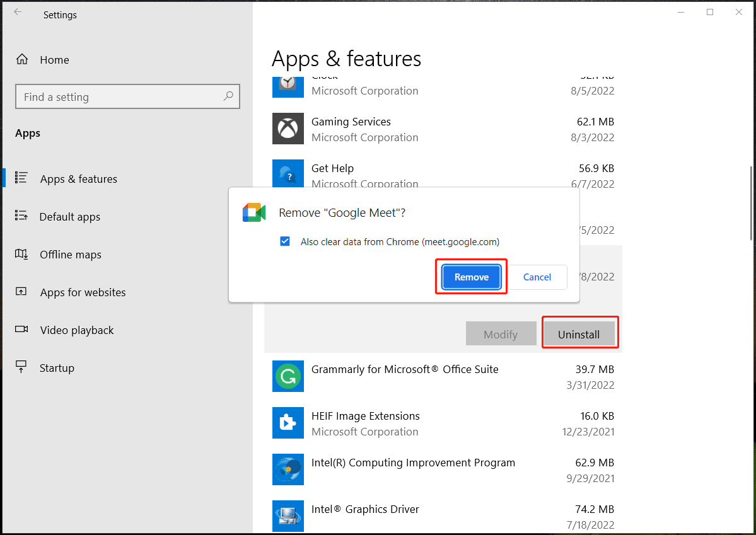Click the 74.2 MB size value
Image resolution: width=756 pixels, height=535 pixels.
click(595, 509)
